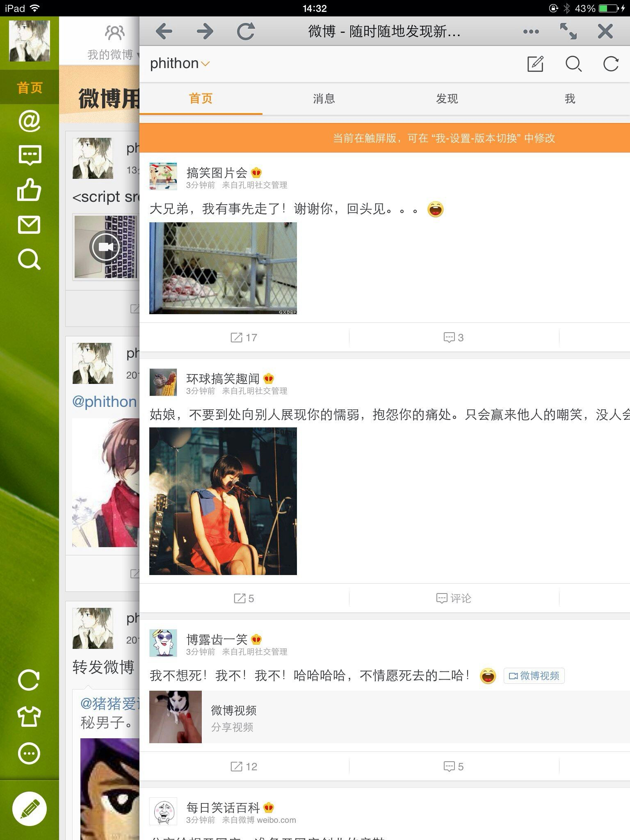The width and height of the screenshot is (630, 840).
Task: Open the 微博视频 分享视频 card
Action: (390, 717)
